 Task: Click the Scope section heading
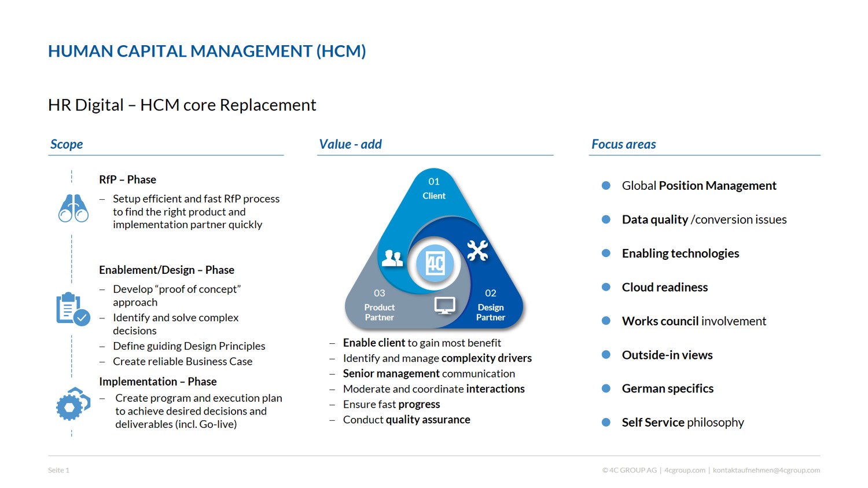(x=67, y=144)
